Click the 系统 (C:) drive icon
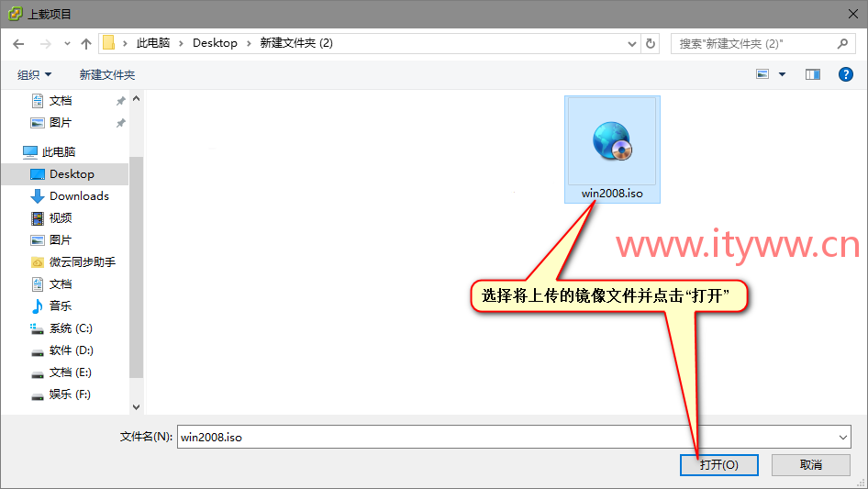This screenshot has height=489, width=868. 37,328
